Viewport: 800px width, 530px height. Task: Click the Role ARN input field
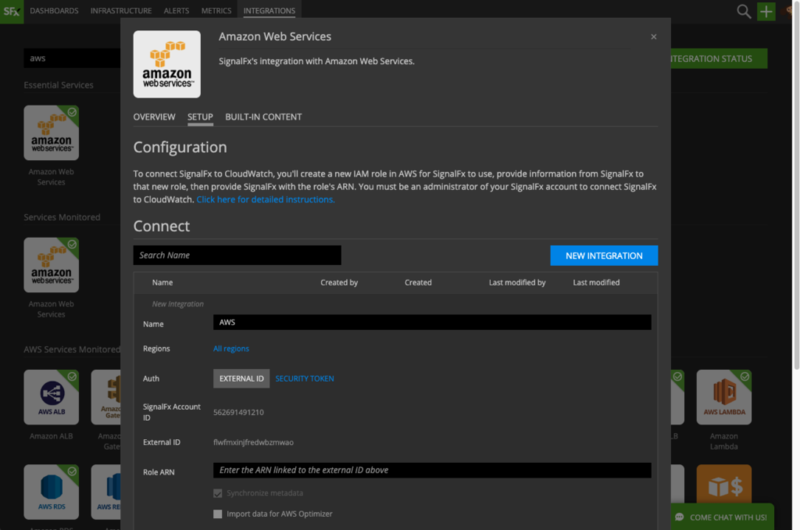coord(432,470)
